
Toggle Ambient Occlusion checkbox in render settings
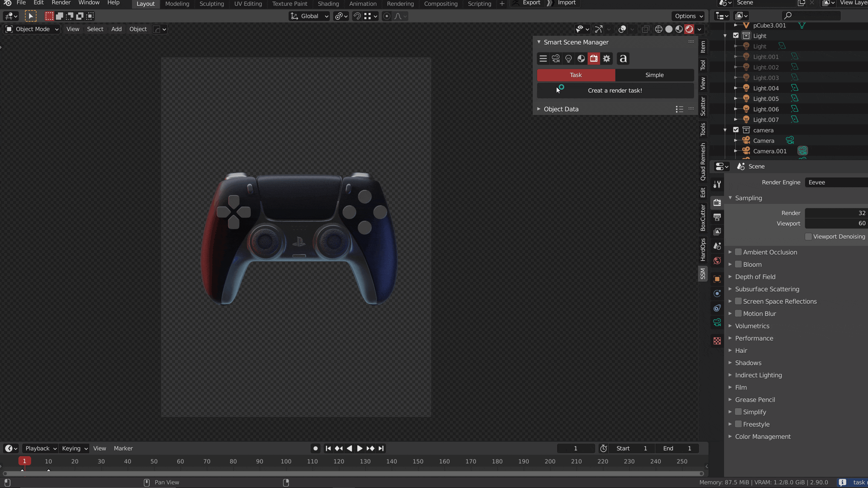click(x=739, y=252)
